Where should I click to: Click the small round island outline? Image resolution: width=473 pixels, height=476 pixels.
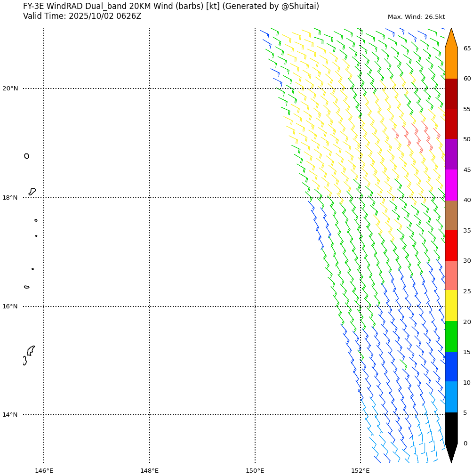(26, 156)
